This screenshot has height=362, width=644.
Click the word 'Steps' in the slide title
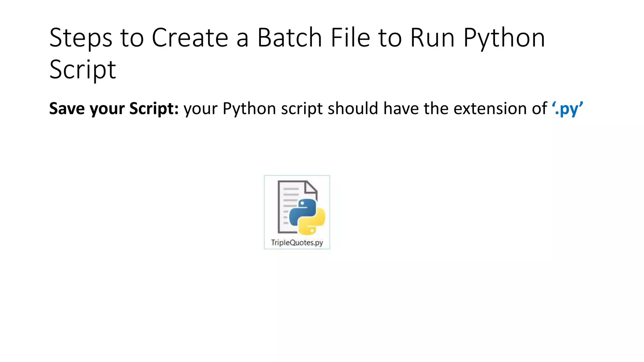80,38
